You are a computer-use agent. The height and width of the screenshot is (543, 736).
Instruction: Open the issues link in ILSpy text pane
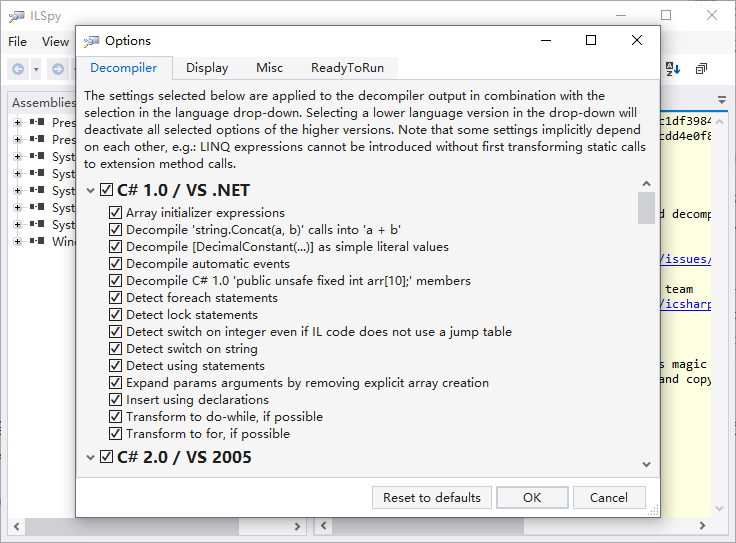pos(685,259)
